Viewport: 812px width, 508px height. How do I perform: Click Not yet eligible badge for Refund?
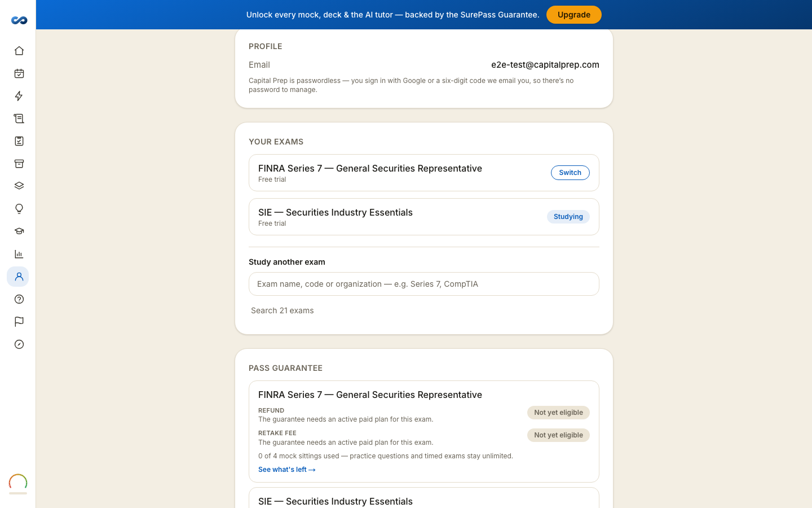(558, 413)
